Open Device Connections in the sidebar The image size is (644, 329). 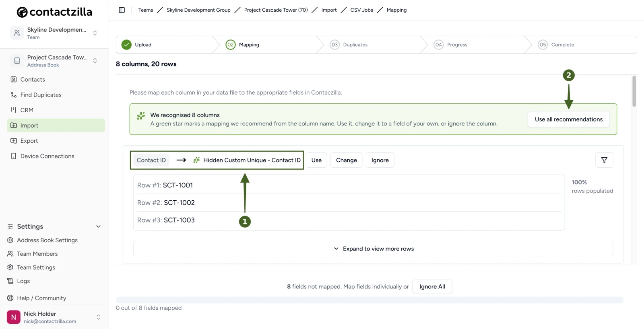tap(56, 156)
